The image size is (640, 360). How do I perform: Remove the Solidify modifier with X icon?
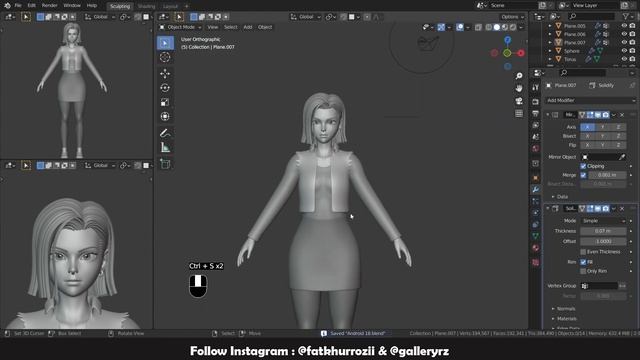point(622,209)
